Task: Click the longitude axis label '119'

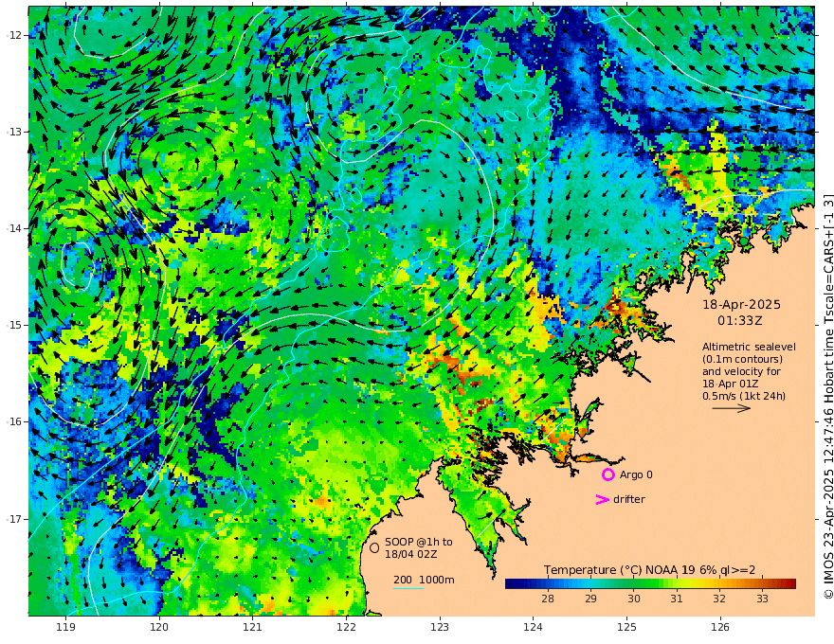Action: 66,627
